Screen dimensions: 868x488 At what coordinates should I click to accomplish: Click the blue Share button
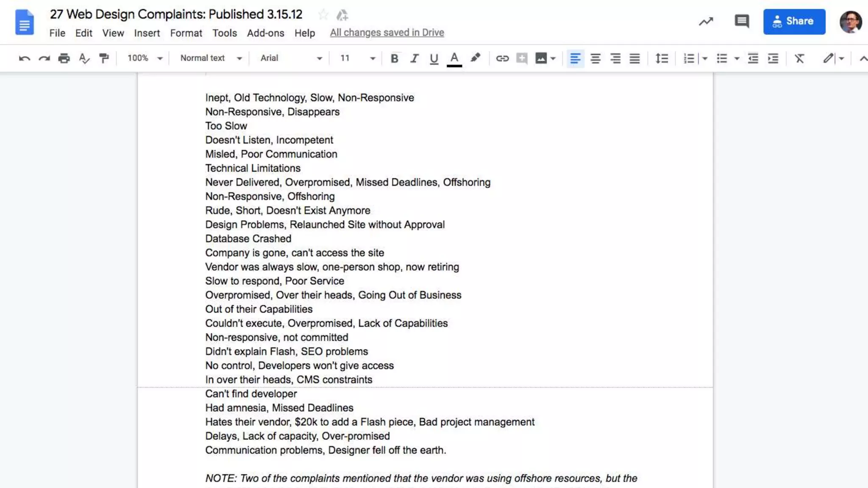(794, 21)
